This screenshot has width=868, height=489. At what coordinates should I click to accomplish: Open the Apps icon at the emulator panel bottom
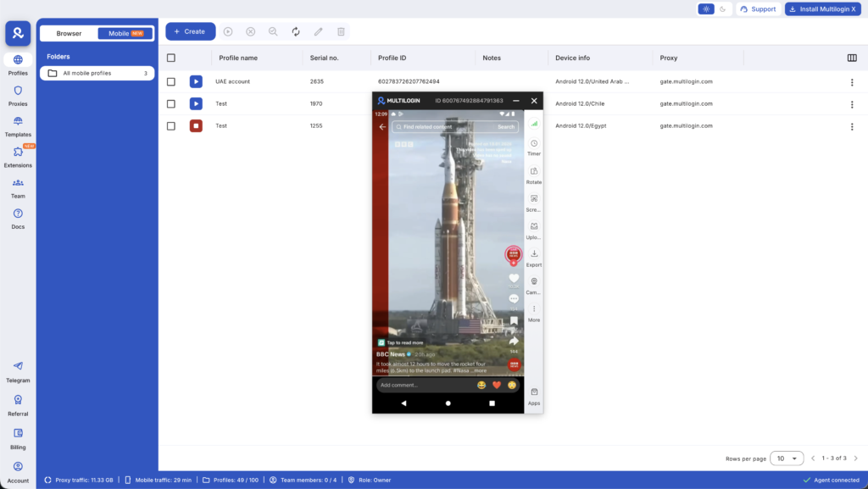click(534, 392)
